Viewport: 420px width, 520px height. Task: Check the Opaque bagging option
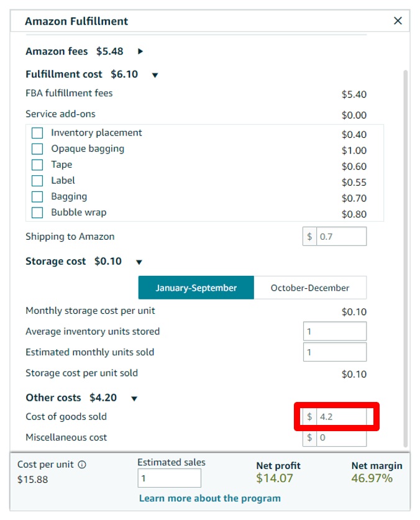click(x=38, y=149)
